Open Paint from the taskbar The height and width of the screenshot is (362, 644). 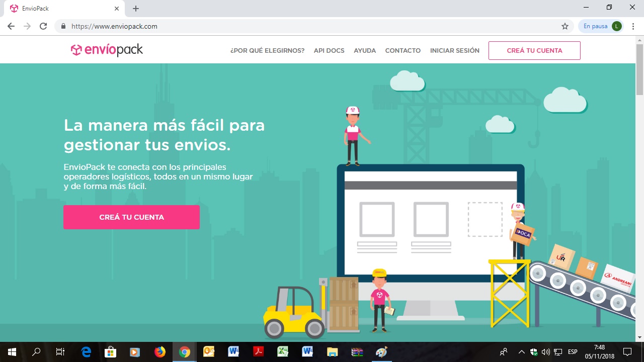(381, 352)
